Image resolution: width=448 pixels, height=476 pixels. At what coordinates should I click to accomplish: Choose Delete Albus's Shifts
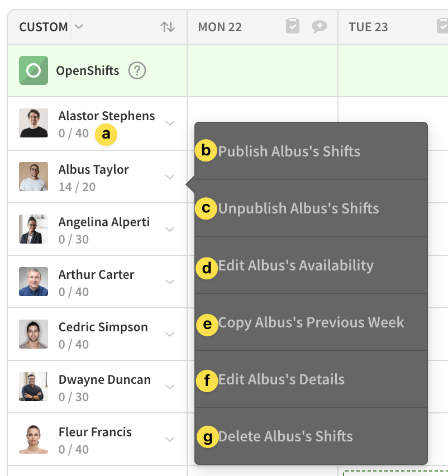[311, 436]
